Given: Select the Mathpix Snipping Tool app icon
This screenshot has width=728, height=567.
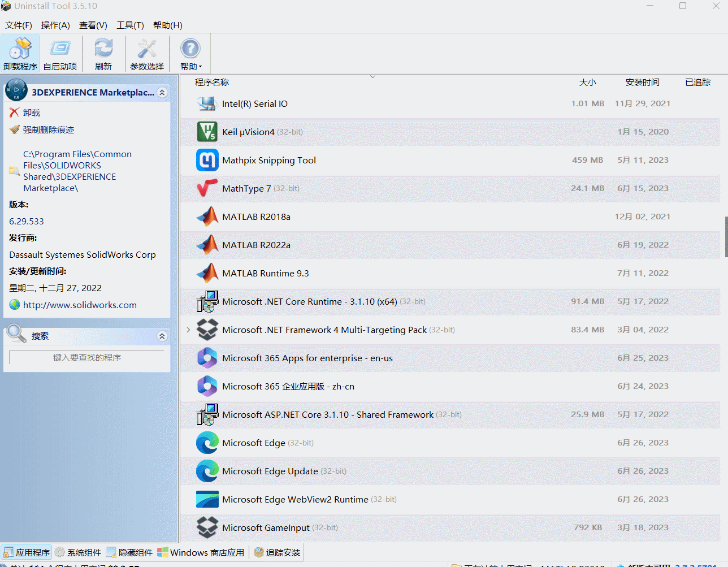Looking at the screenshot, I should 207,160.
